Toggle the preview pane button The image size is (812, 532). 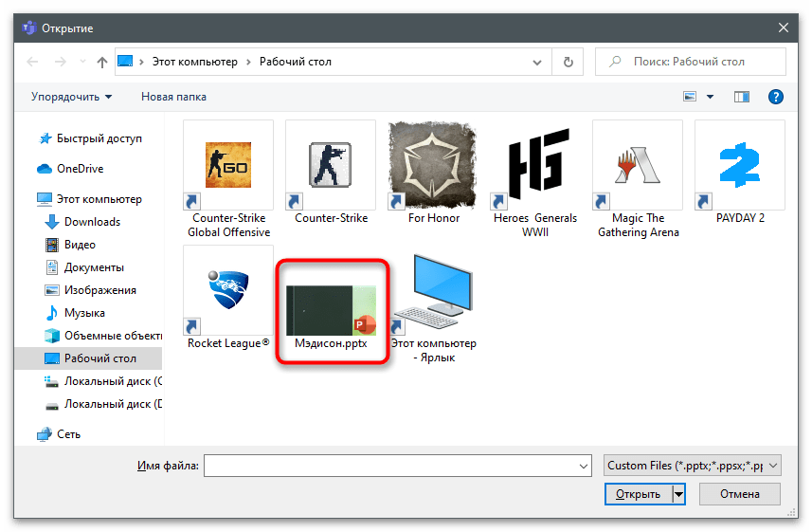tap(742, 97)
